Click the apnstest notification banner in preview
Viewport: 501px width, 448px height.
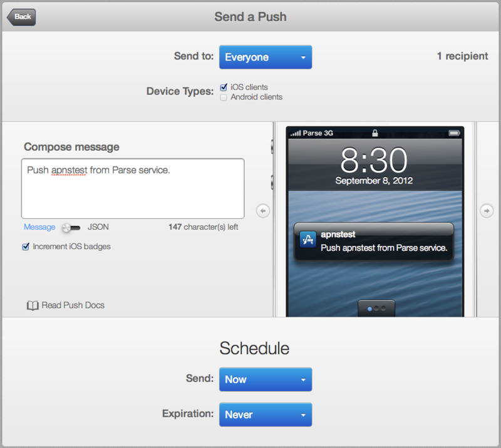pos(374,242)
